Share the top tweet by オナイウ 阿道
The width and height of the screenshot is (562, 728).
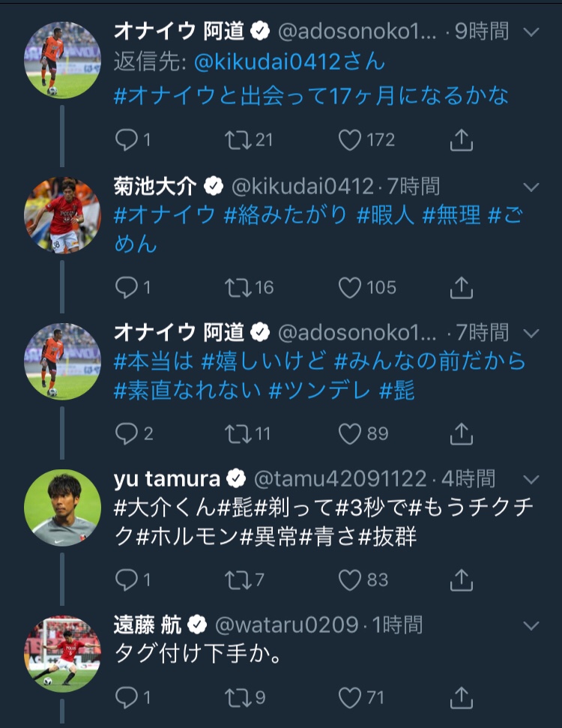[x=462, y=139]
